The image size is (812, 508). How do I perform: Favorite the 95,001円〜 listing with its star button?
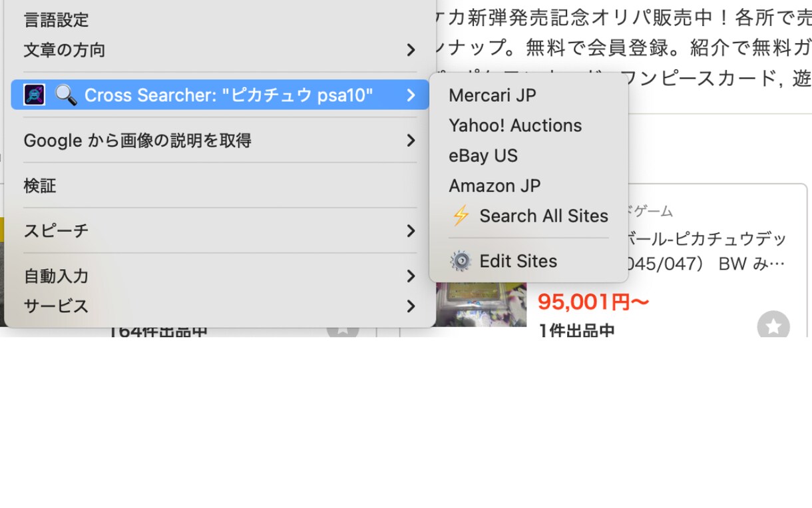click(773, 326)
